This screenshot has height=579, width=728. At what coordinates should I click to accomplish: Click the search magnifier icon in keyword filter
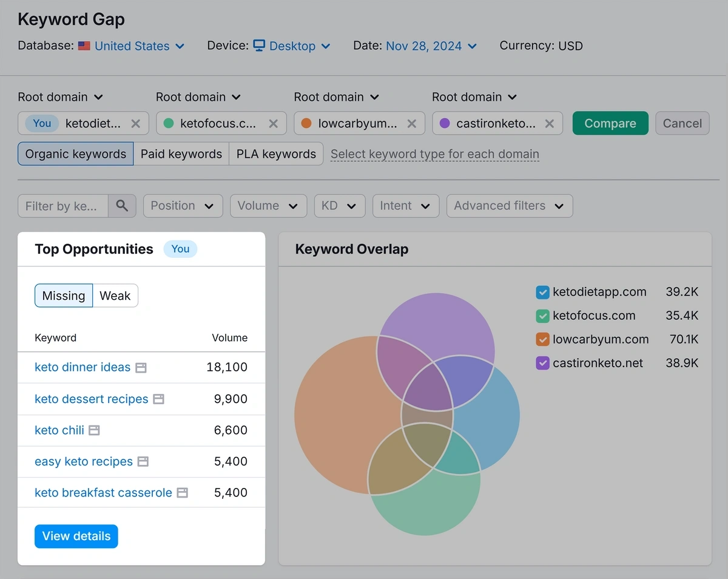point(122,206)
